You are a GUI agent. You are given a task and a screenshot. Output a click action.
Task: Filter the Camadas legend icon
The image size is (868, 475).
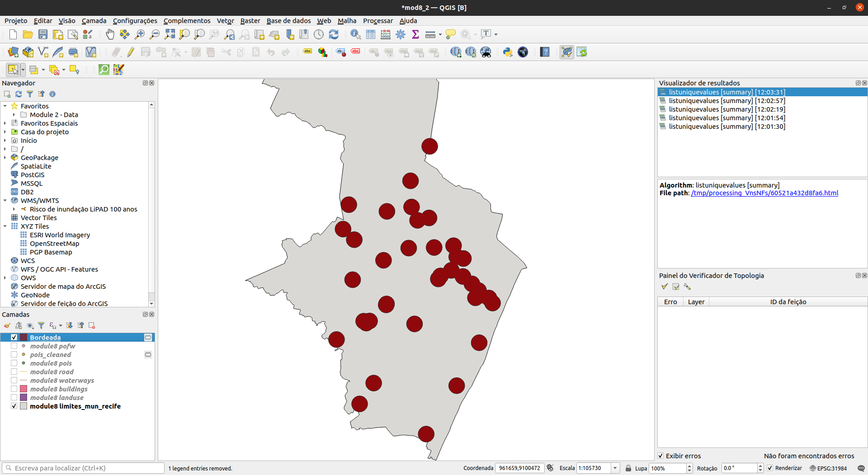(x=41, y=325)
